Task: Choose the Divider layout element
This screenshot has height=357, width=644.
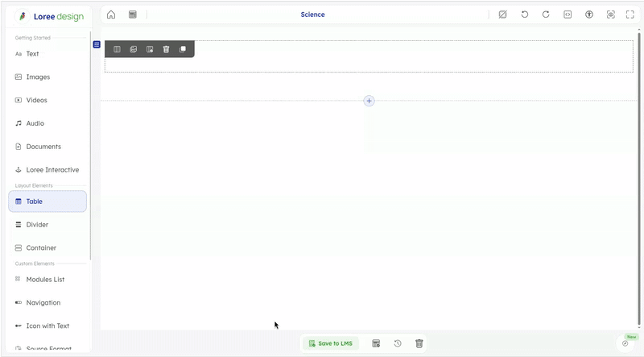Action: click(37, 225)
